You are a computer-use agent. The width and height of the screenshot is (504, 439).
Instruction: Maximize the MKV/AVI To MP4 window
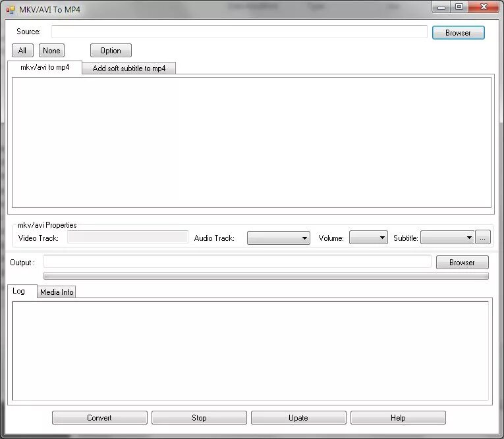pos(459,7)
